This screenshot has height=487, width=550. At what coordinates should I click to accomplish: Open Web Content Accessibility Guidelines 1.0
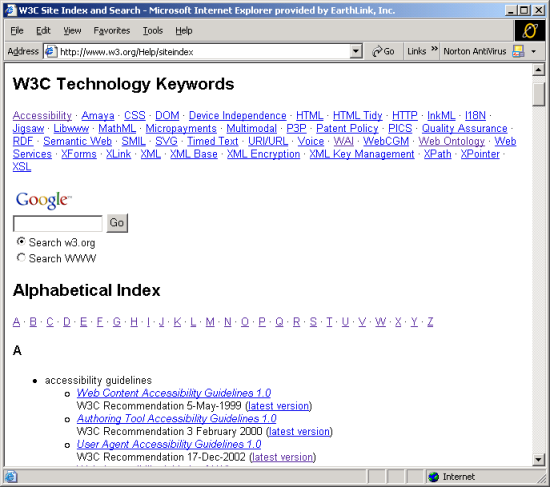pos(174,393)
